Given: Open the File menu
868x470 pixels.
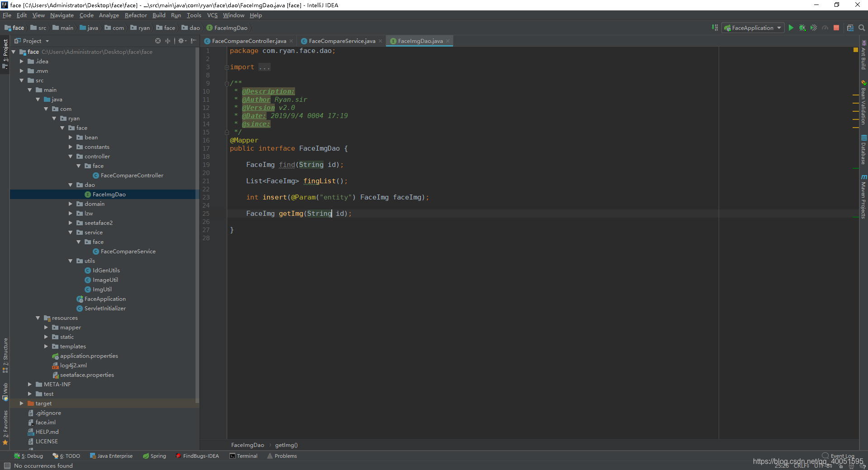Looking at the screenshot, I should (7, 15).
